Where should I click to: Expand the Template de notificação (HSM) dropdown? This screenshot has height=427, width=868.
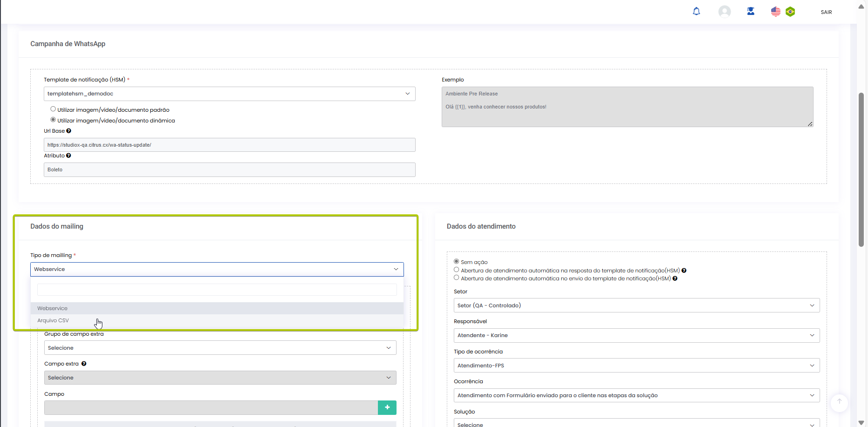(x=229, y=94)
